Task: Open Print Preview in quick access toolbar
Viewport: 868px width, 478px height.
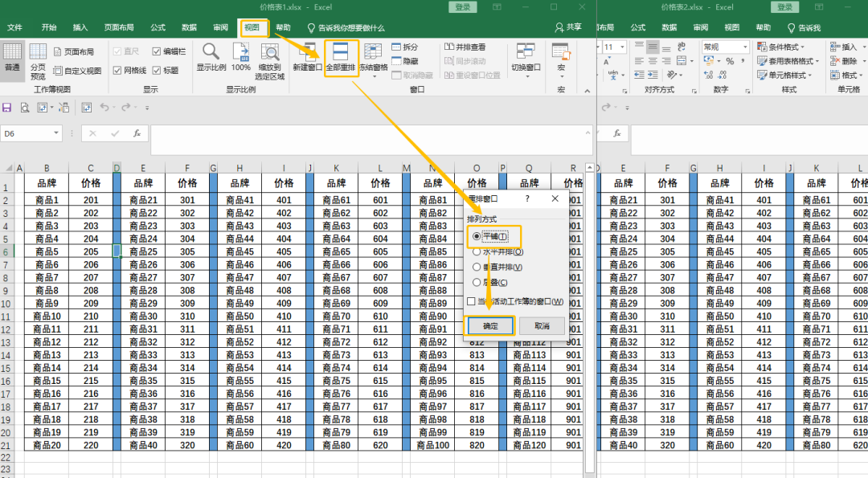Action: 24,108
